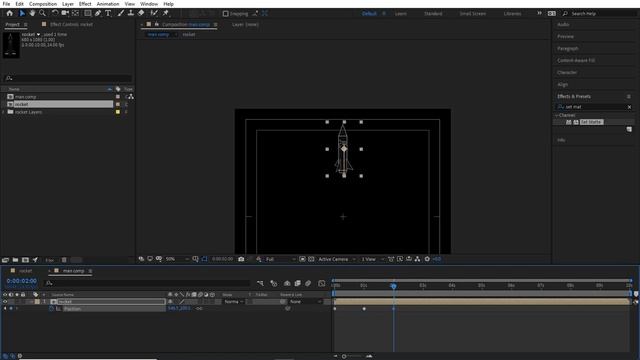
Task: Open the Content-Aware Fill panel
Action: tap(576, 60)
